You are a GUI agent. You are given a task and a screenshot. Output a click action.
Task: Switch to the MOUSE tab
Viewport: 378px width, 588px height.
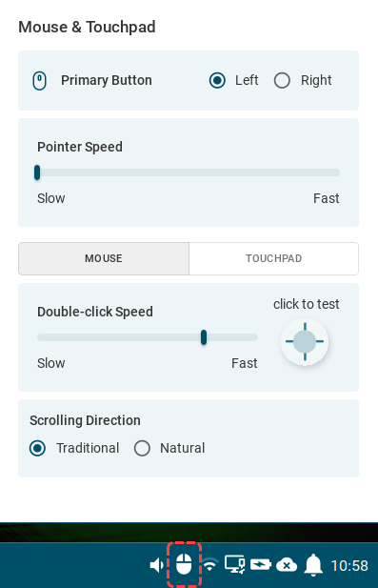104,258
